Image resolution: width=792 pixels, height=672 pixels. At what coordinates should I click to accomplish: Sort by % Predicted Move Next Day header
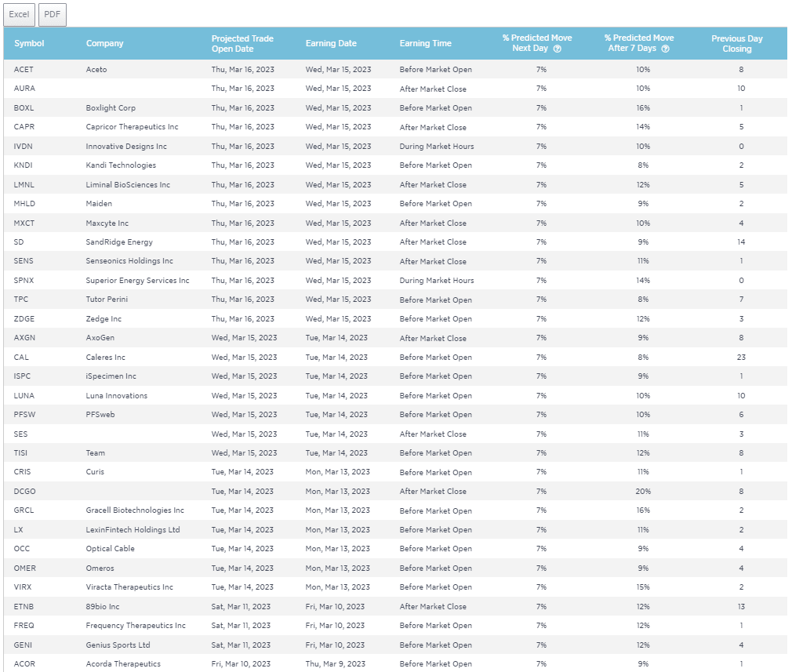(537, 43)
